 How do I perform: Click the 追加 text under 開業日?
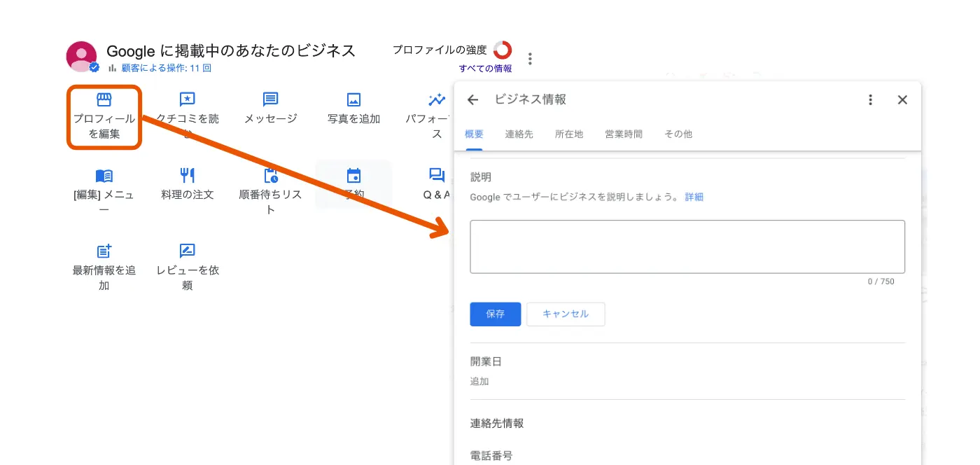coord(479,382)
